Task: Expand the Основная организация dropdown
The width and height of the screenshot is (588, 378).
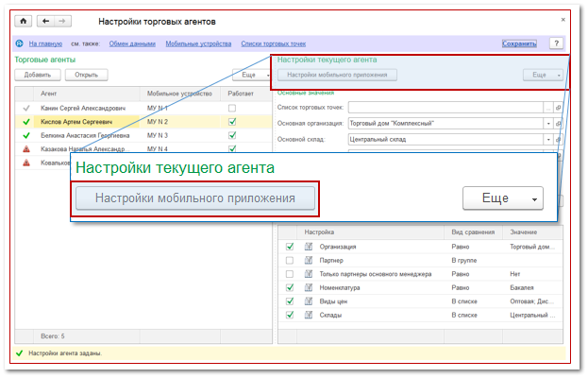Action: (547, 123)
